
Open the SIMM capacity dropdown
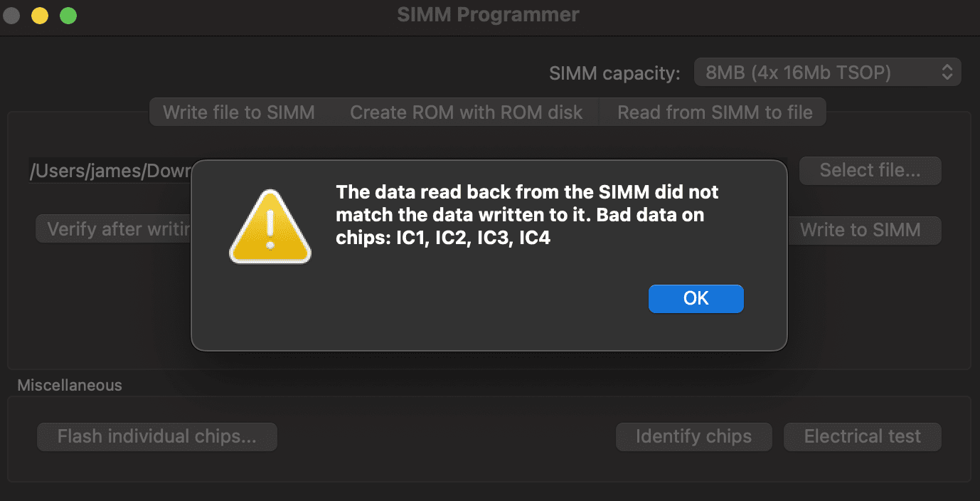tap(827, 72)
